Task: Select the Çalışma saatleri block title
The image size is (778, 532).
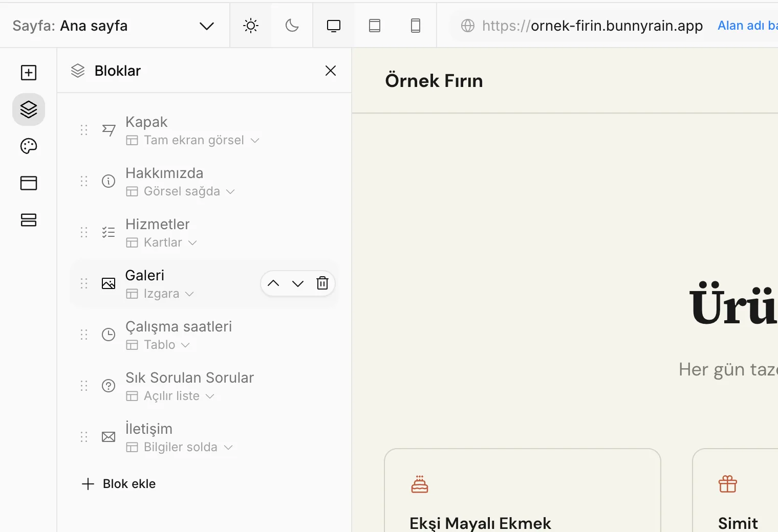Action: [179, 326]
